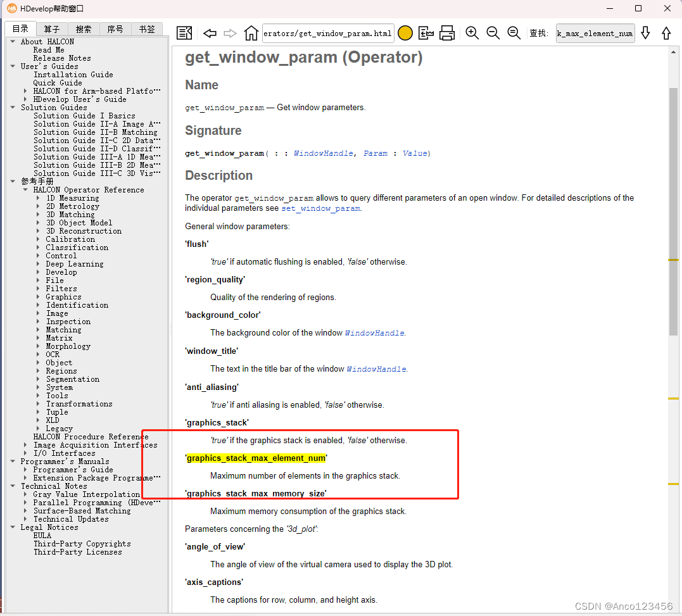Screen dimensions: 682x616
Task: Select the Calibration chapter
Action: pyautogui.click(x=70, y=239)
